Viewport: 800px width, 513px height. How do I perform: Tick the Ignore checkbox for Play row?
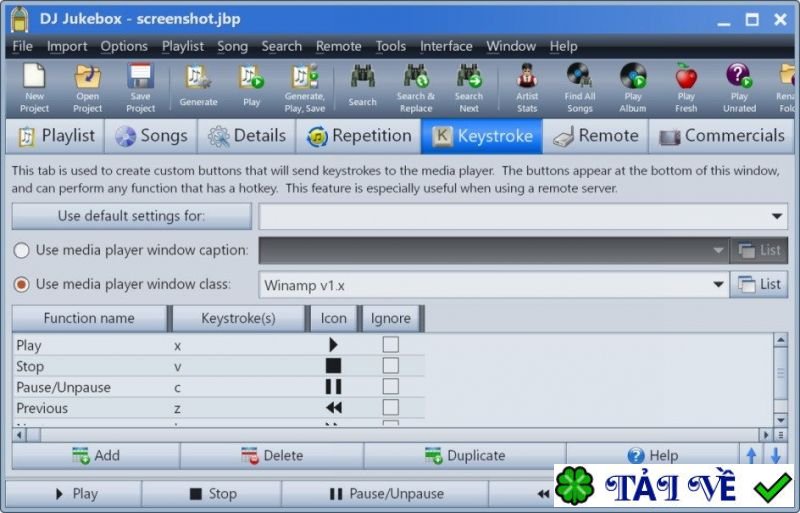click(x=390, y=345)
